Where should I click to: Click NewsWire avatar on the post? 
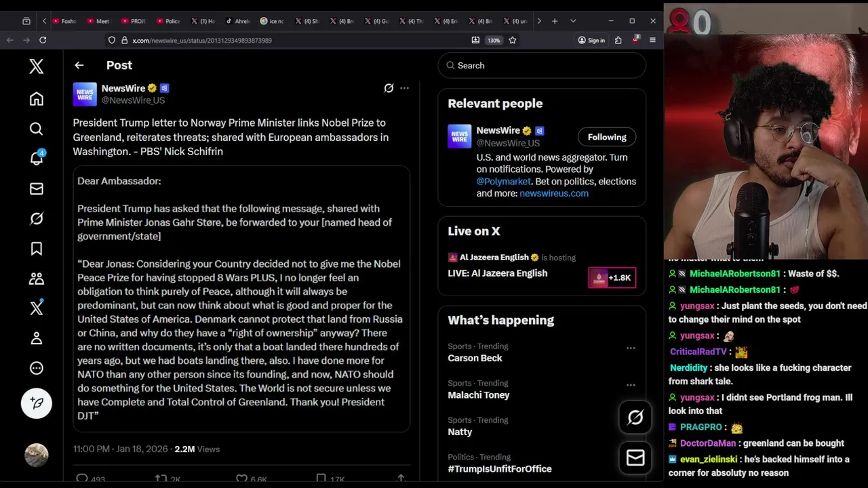(85, 94)
